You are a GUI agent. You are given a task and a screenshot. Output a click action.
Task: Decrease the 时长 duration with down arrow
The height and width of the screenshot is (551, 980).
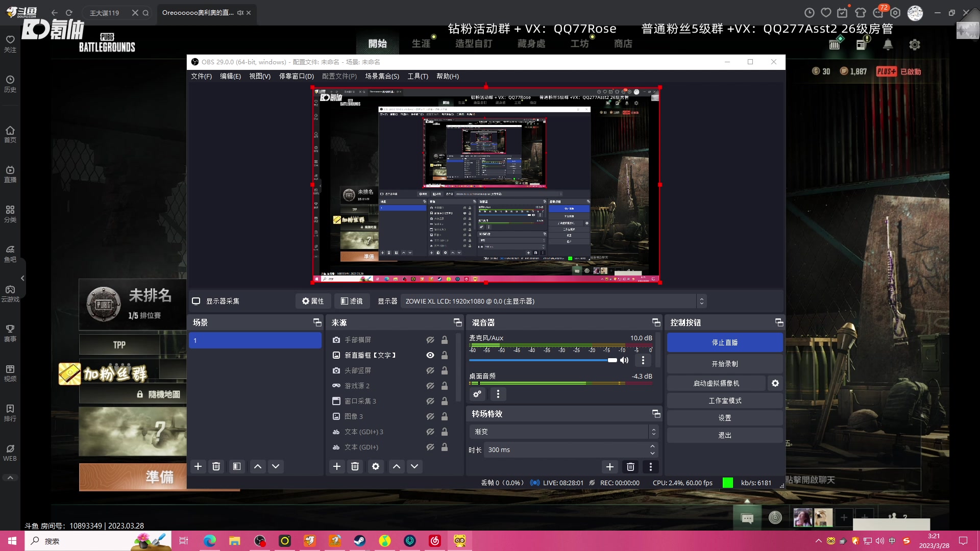coord(652,453)
